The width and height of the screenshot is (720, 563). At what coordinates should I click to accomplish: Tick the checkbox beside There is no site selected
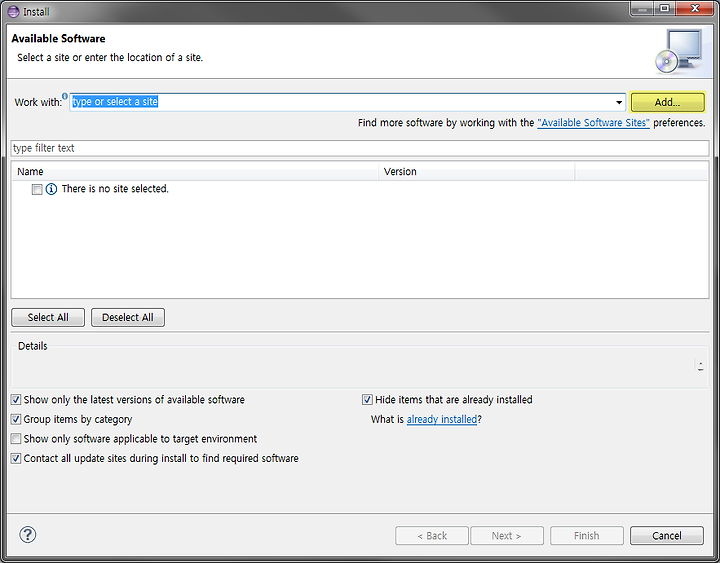coord(37,189)
